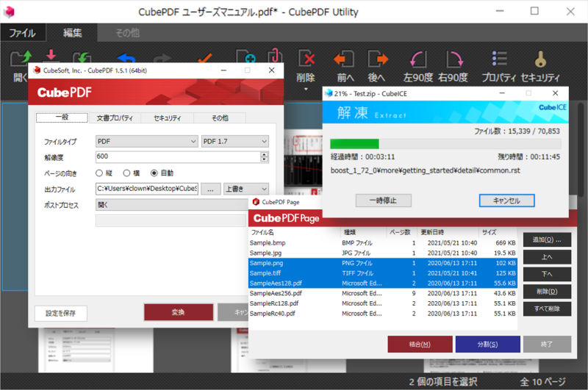The height and width of the screenshot is (390, 588).
Task: Select the SampleRc128.pdf file row
Action: coord(382,303)
